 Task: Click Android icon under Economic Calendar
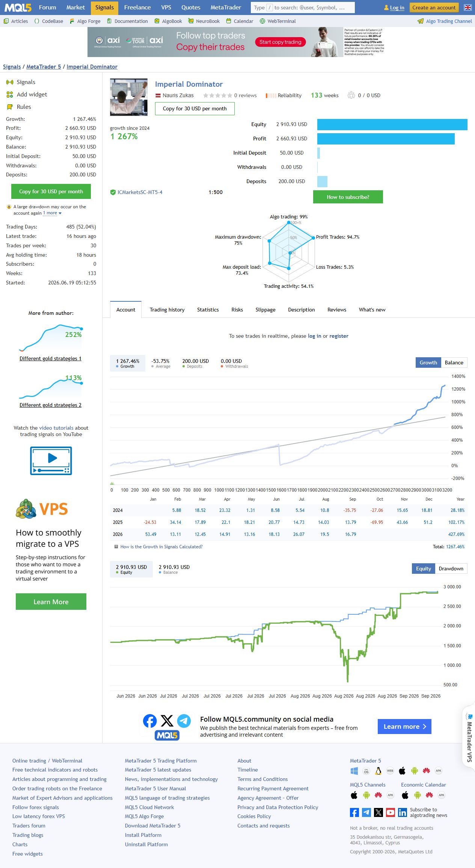coord(417,795)
